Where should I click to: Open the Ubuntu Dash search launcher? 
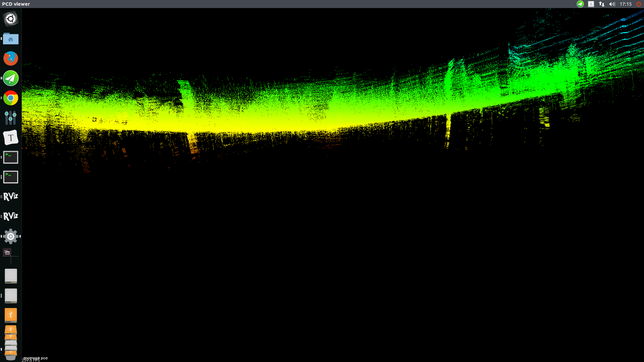11,19
